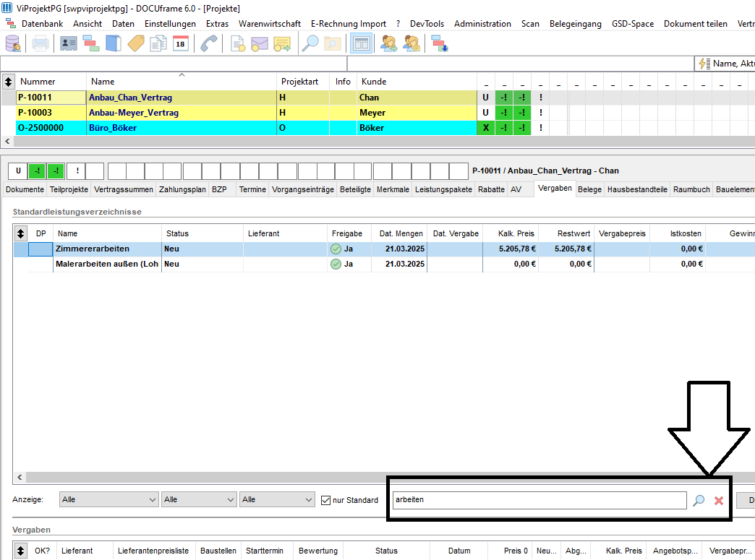Open the contact card address icon
Viewport: 755px width, 560px height.
tap(69, 44)
